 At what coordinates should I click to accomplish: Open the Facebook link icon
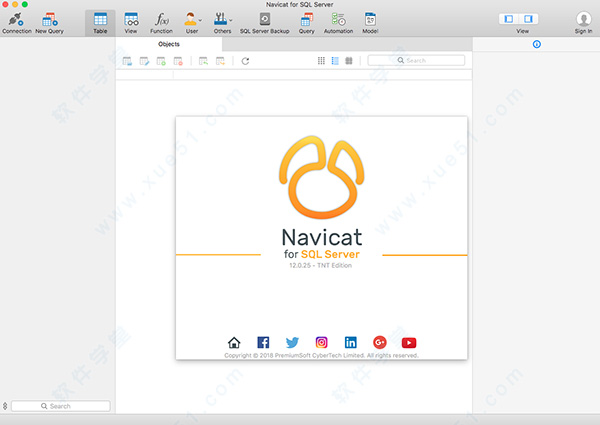263,342
